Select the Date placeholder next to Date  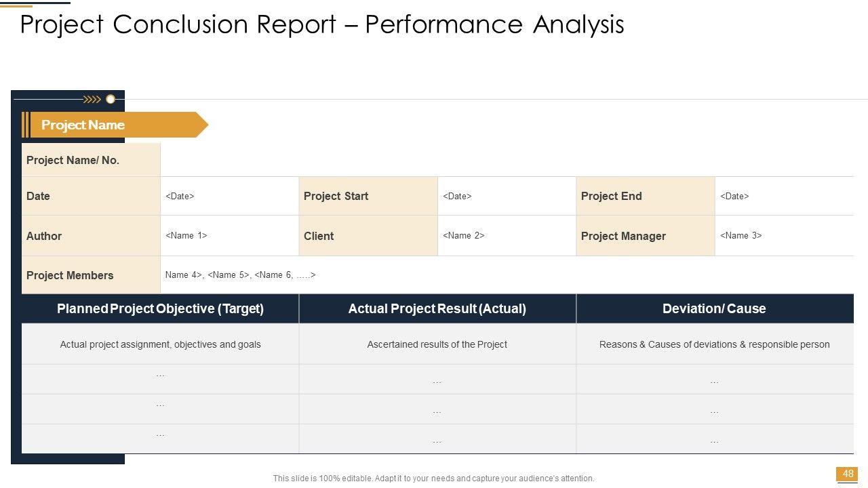pos(180,197)
